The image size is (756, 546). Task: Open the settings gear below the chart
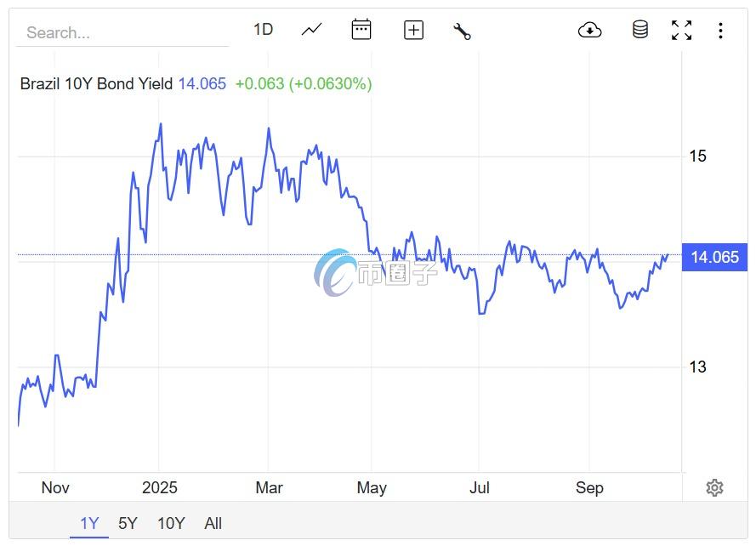coord(714,487)
